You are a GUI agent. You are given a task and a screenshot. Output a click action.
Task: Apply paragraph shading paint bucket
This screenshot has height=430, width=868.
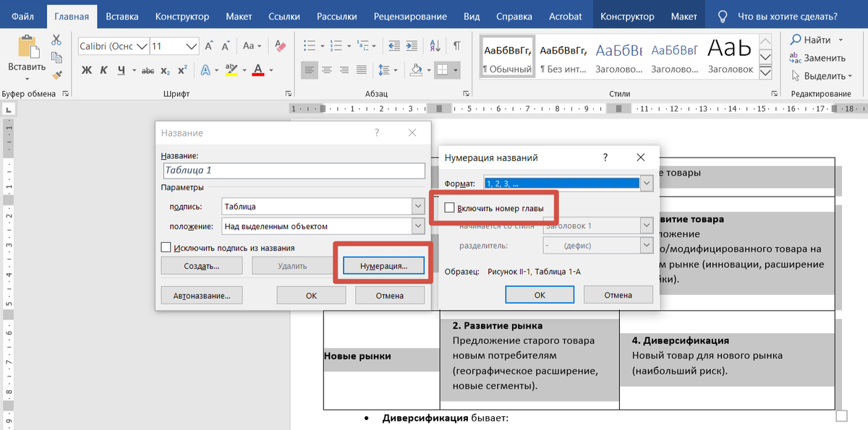416,70
